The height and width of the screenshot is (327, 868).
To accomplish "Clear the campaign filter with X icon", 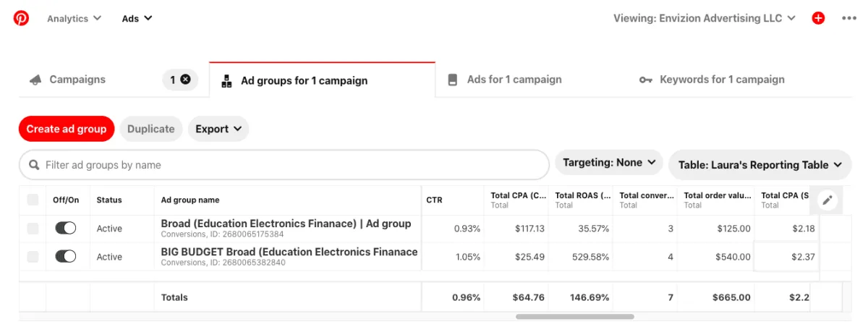I will point(185,80).
